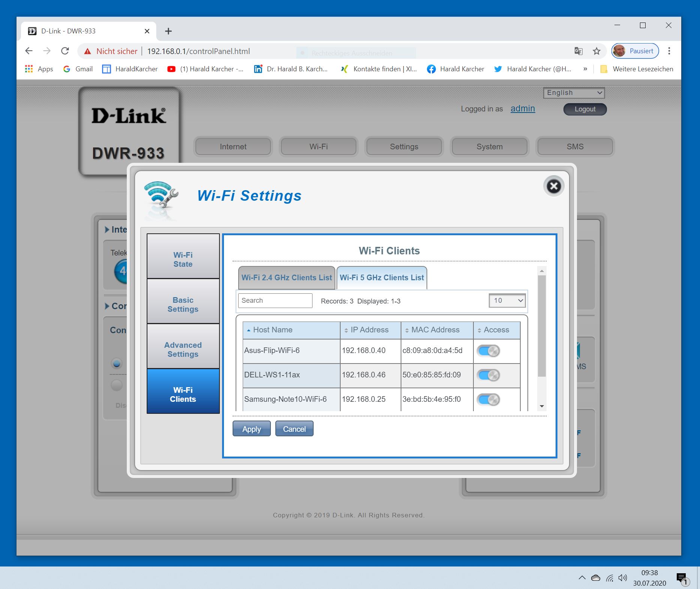Open the Settings menu button
The image size is (700, 589).
pyautogui.click(x=404, y=147)
